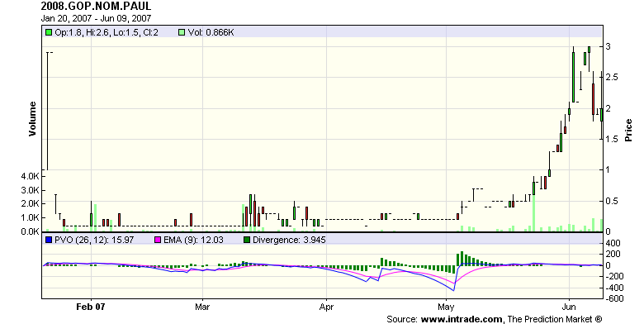Click the 1.5 price axis tick
Image resolution: width=644 pixels, height=324 pixels.
[612, 140]
